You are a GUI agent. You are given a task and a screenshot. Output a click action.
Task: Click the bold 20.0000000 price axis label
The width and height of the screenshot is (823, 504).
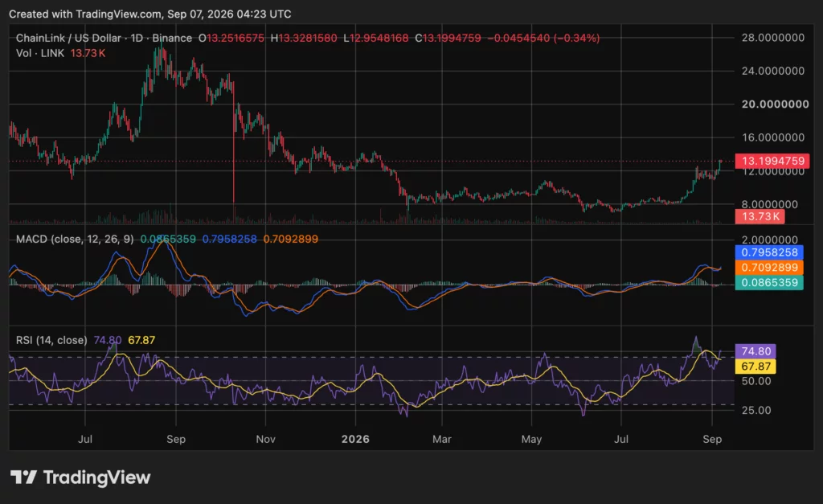click(775, 104)
